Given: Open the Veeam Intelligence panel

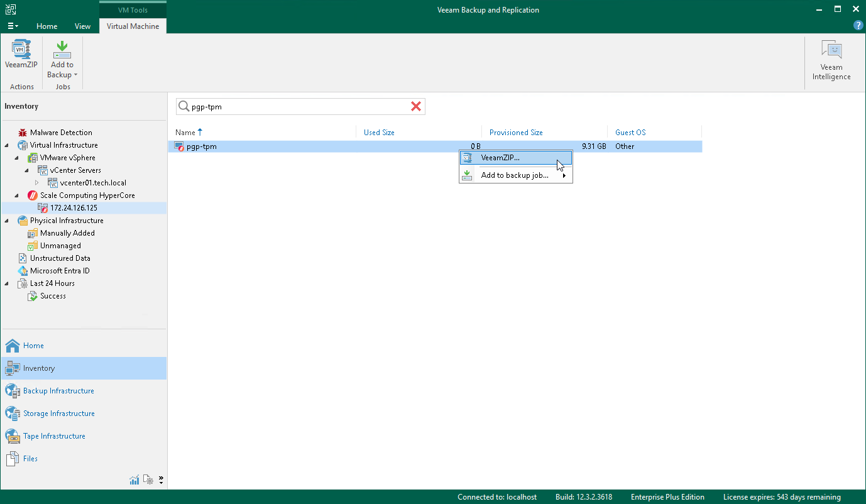Looking at the screenshot, I should pyautogui.click(x=831, y=60).
